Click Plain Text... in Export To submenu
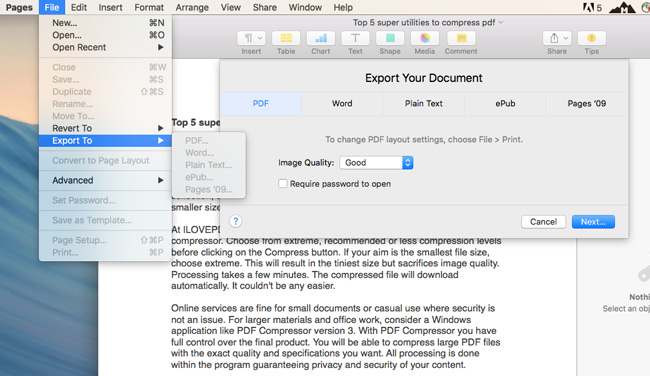The width and height of the screenshot is (650, 376). 209,165
